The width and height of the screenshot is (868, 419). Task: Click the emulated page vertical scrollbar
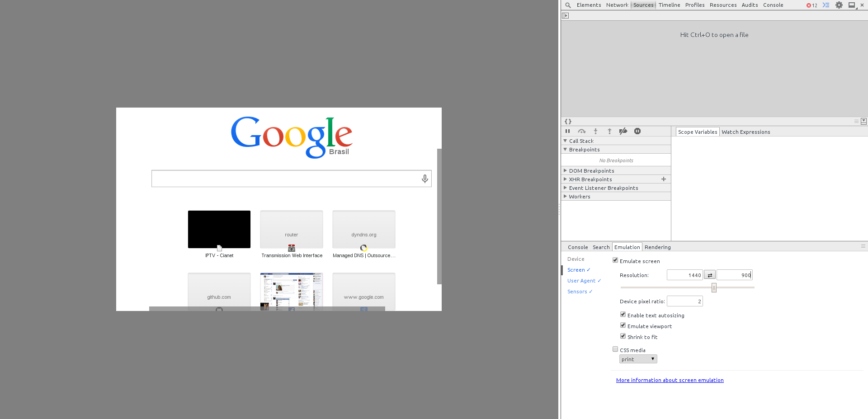(439, 216)
